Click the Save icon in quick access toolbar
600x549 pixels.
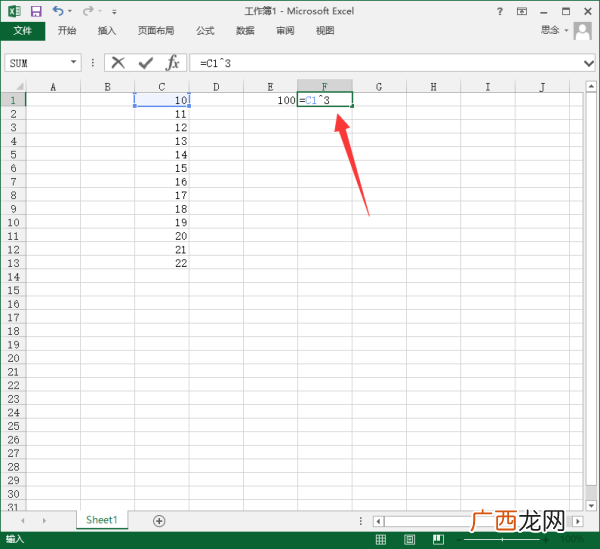[x=36, y=11]
